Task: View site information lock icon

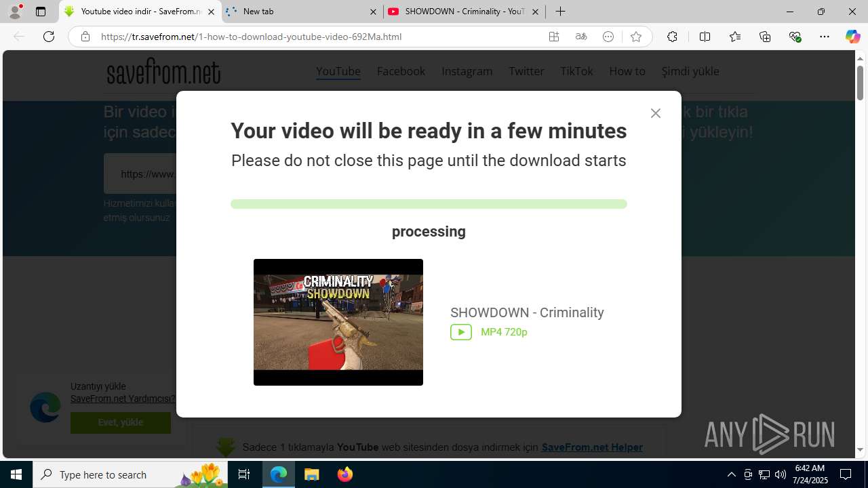Action: pyautogui.click(x=85, y=37)
